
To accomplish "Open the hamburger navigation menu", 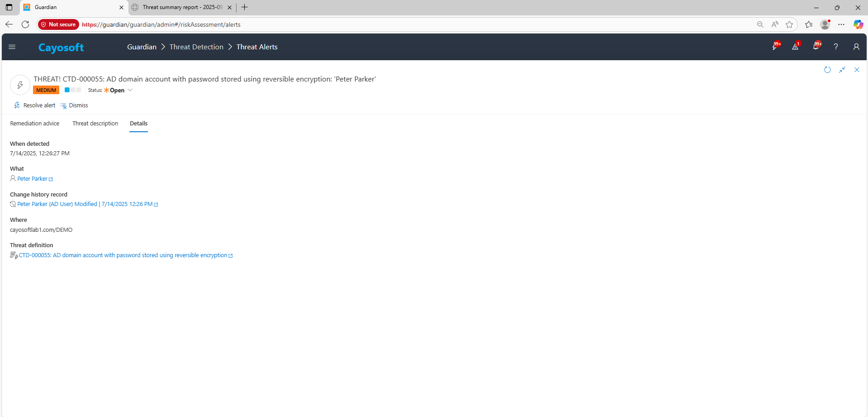I will pos(12,47).
